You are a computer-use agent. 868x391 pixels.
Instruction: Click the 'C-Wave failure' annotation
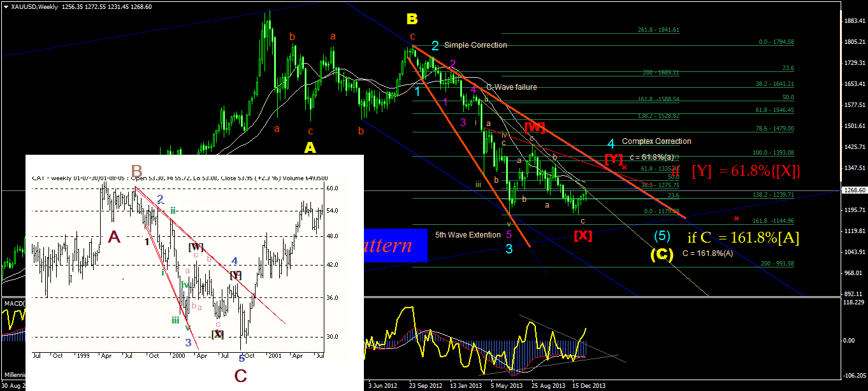(511, 87)
